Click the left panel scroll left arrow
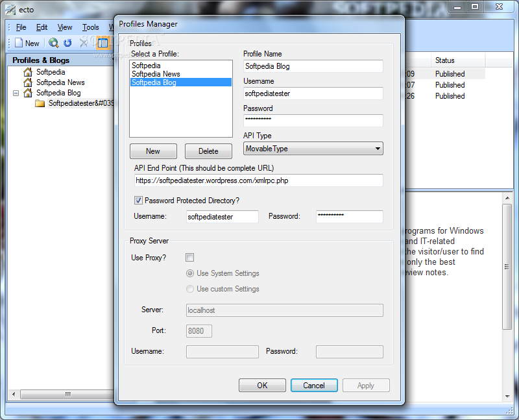The height and width of the screenshot is (420, 519). click(14, 394)
